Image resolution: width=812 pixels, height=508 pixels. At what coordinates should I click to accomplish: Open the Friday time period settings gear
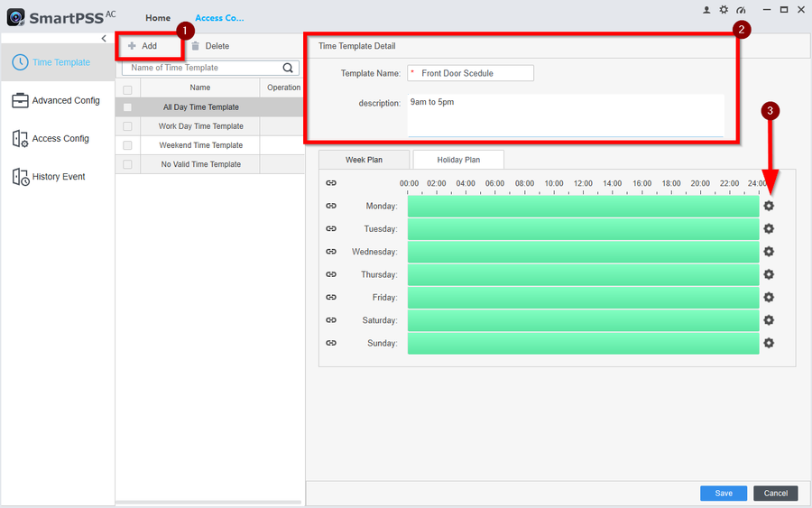[x=769, y=297]
